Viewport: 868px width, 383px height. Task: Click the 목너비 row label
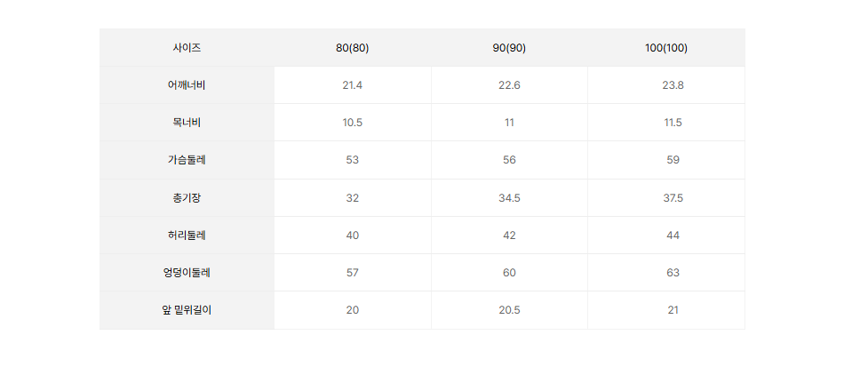point(187,123)
